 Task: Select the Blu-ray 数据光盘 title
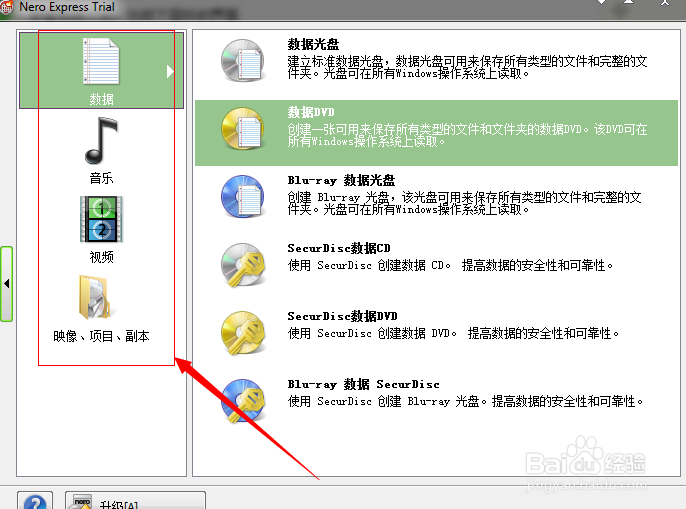point(341,180)
